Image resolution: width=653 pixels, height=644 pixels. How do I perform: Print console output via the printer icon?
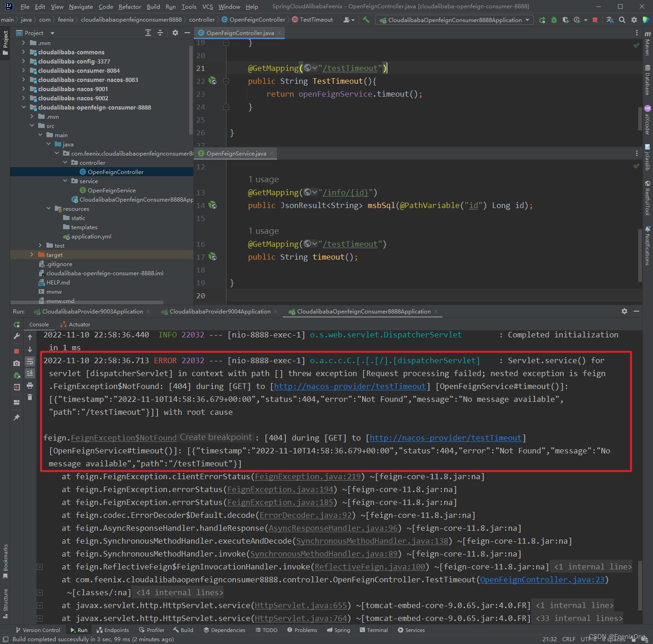click(30, 385)
